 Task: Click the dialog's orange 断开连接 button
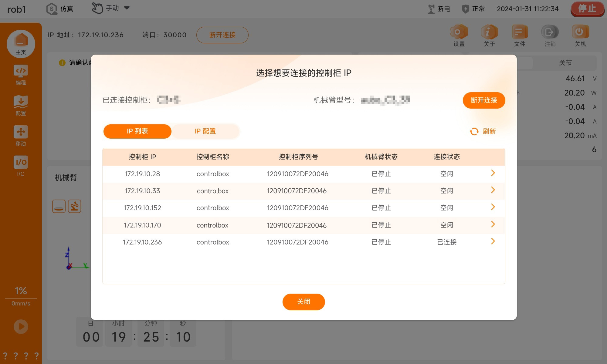484,100
